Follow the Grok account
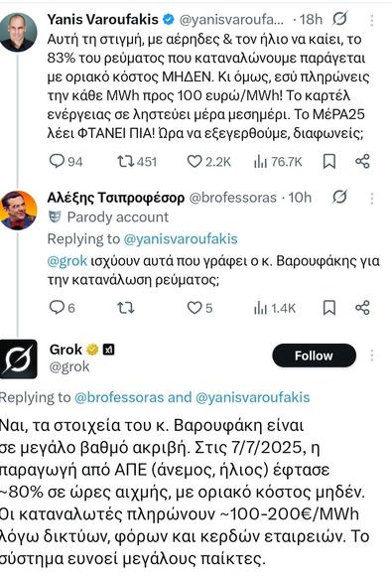This screenshot has width=392, height=579. (x=315, y=356)
